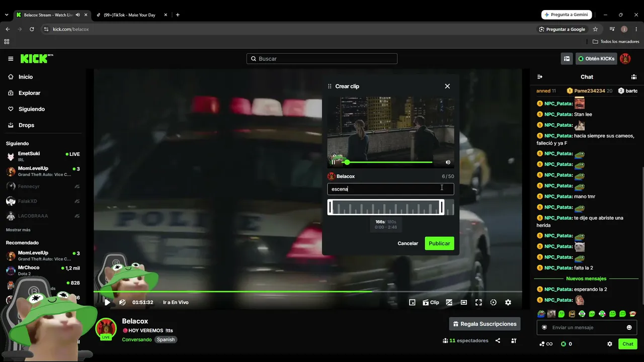The image size is (644, 362).
Task: Click the Crear clip drag handle
Action: click(x=330, y=86)
